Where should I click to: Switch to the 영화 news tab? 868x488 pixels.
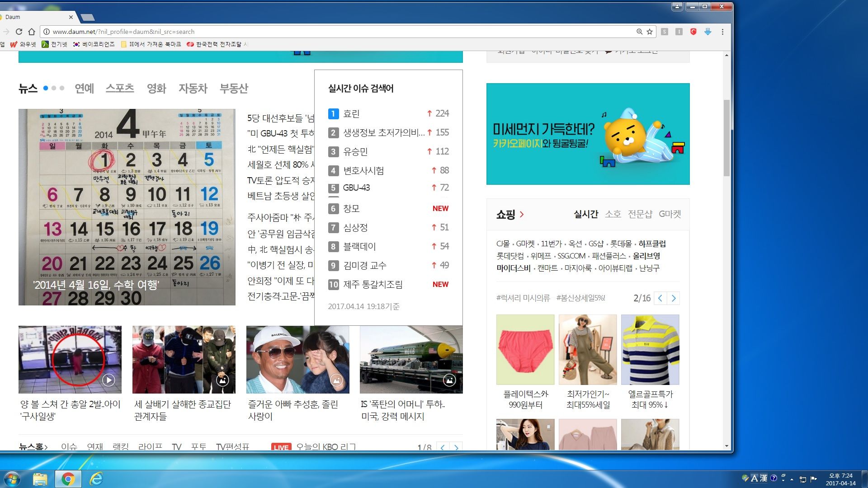click(x=156, y=88)
